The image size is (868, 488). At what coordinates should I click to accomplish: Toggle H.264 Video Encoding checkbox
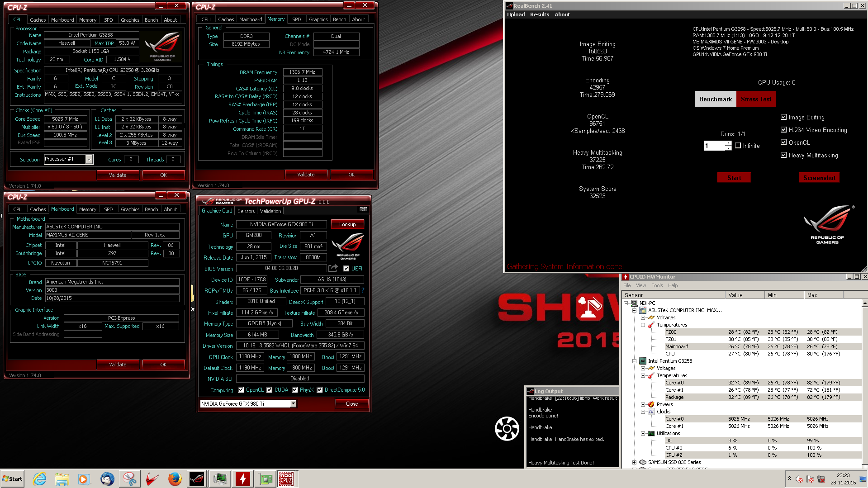(783, 130)
